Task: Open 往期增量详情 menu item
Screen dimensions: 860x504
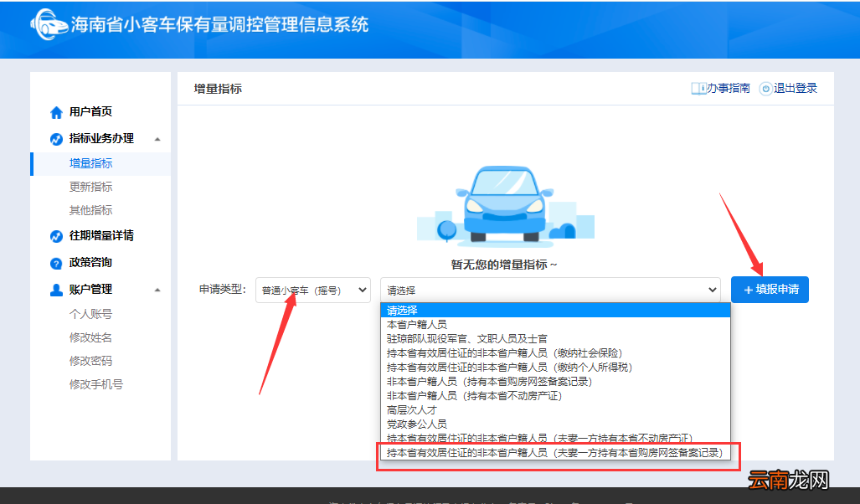Action: (101, 236)
